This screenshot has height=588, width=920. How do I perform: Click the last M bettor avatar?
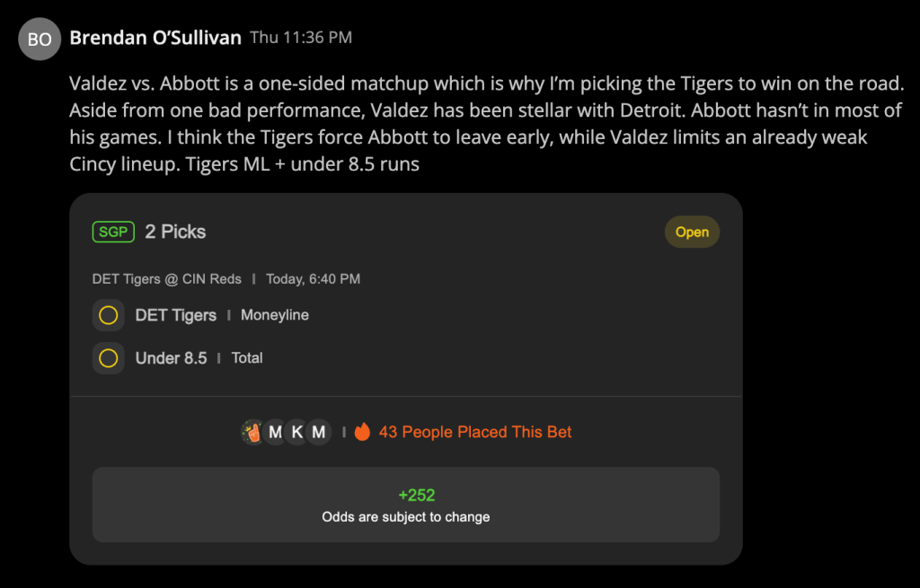tap(319, 433)
